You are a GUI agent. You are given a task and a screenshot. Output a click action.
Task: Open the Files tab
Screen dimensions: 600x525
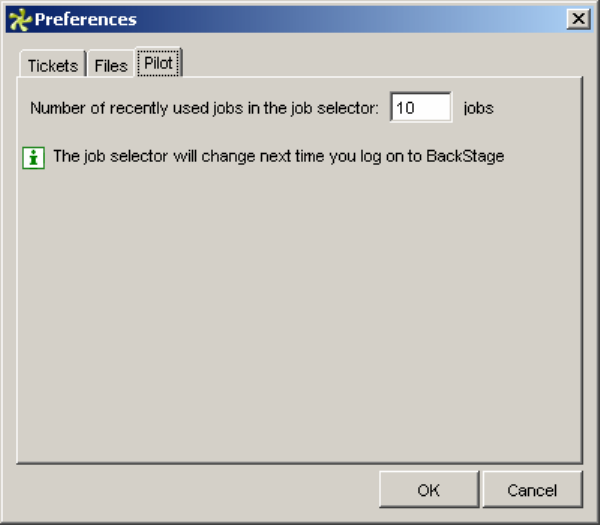[x=111, y=66]
